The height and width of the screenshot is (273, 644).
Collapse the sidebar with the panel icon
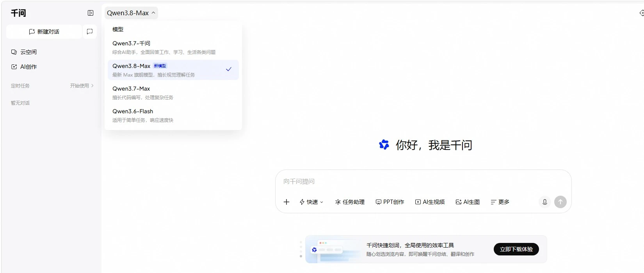click(91, 13)
